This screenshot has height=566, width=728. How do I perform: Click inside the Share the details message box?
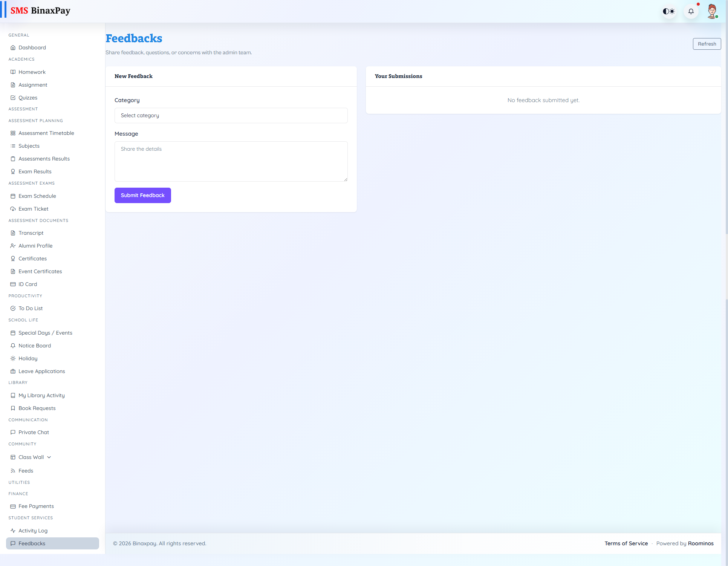[x=231, y=161]
